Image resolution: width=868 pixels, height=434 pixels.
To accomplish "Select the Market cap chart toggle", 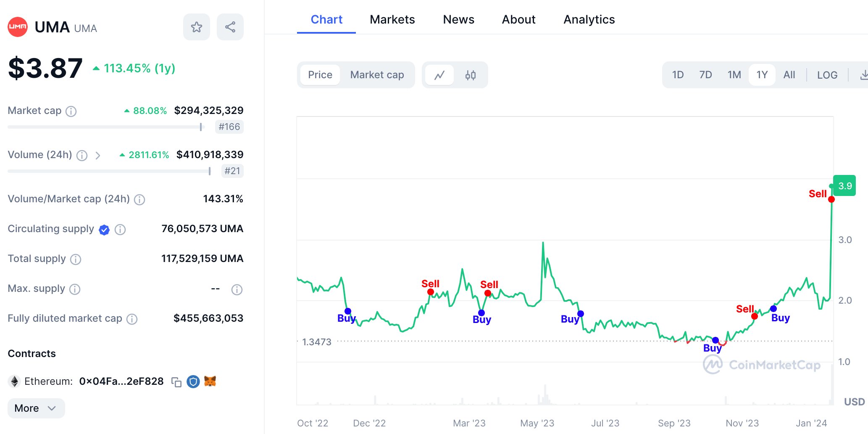I will click(377, 75).
